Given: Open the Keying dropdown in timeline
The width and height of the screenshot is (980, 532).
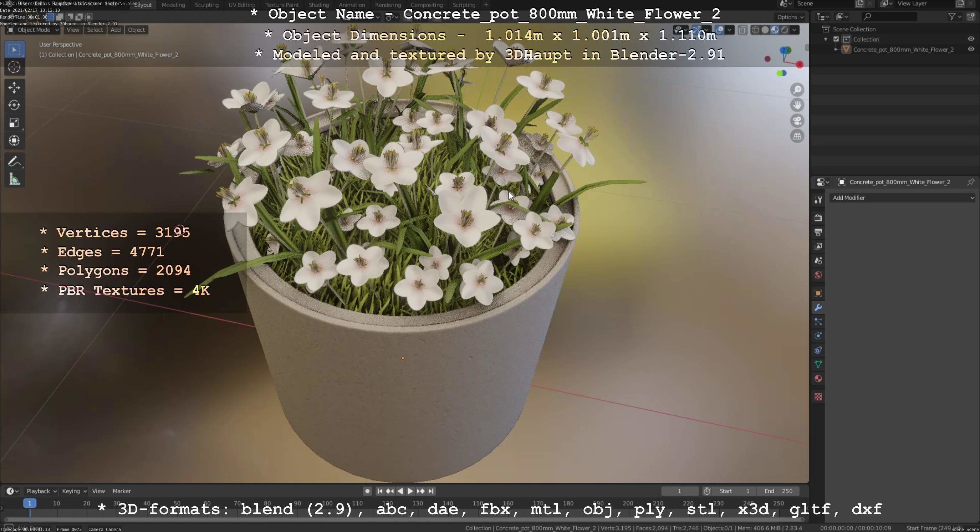Looking at the screenshot, I should [x=74, y=491].
